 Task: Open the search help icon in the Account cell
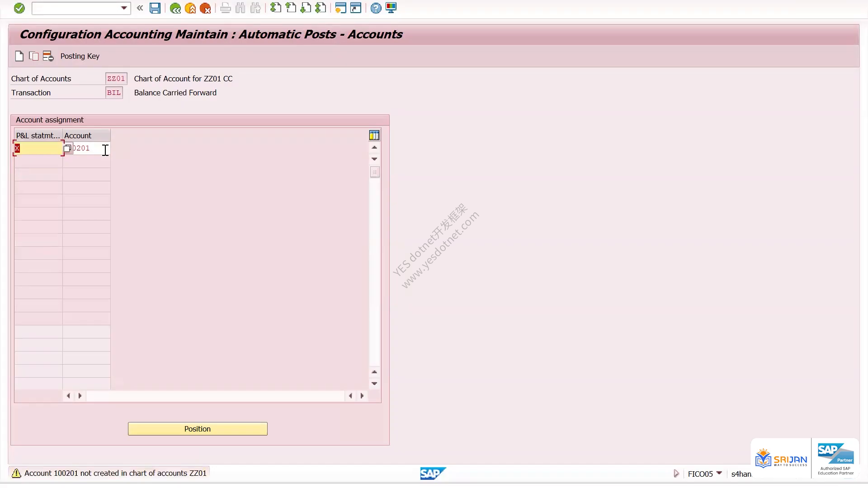[x=67, y=148]
